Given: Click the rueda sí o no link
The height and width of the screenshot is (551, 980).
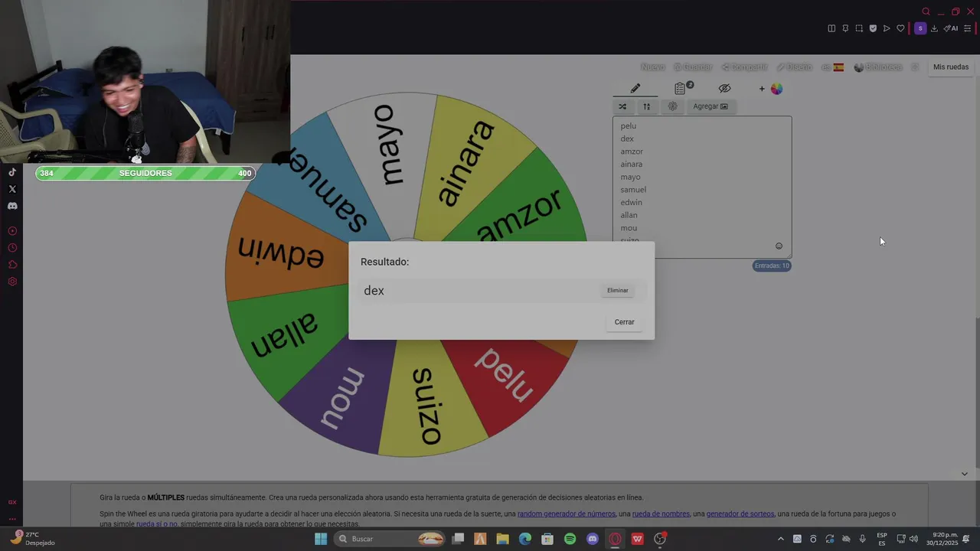Looking at the screenshot, I should [157, 524].
